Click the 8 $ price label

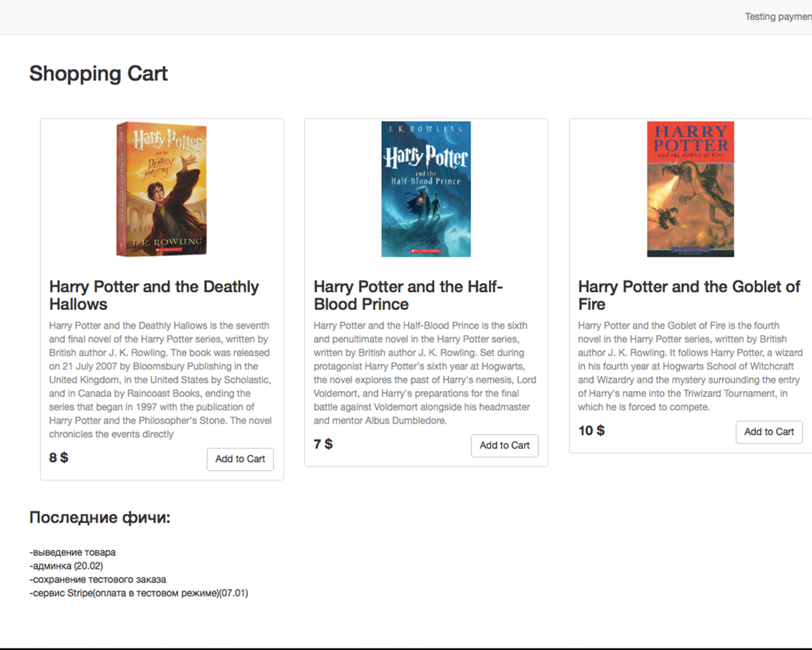[x=59, y=457]
